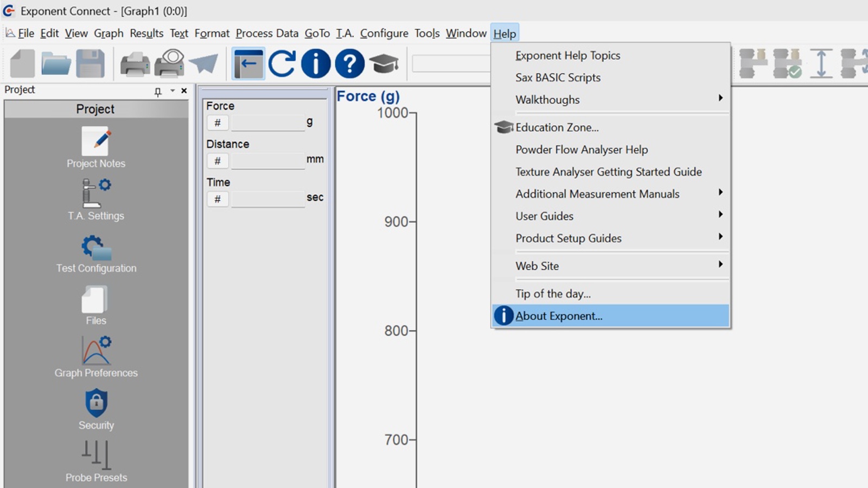The image size is (868, 488).
Task: Click the toolbar text entry box
Action: click(451, 63)
